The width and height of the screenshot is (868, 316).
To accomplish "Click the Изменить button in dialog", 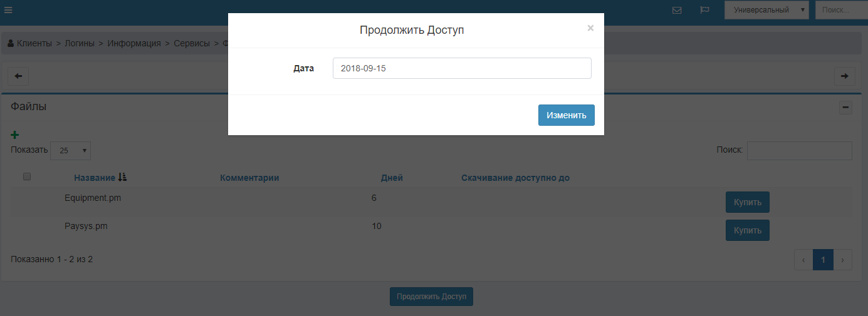I will [x=566, y=115].
